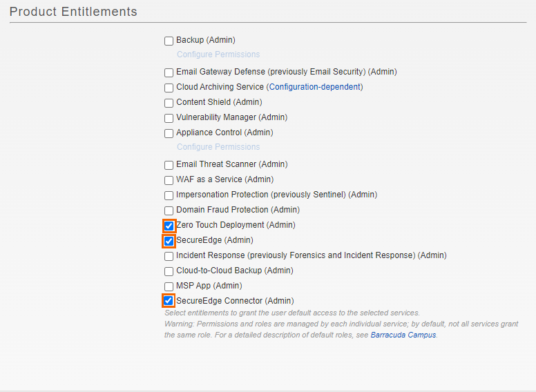Enable the Backup (Admin) checkbox
Viewport: 536px width, 392px height.
tap(169, 41)
